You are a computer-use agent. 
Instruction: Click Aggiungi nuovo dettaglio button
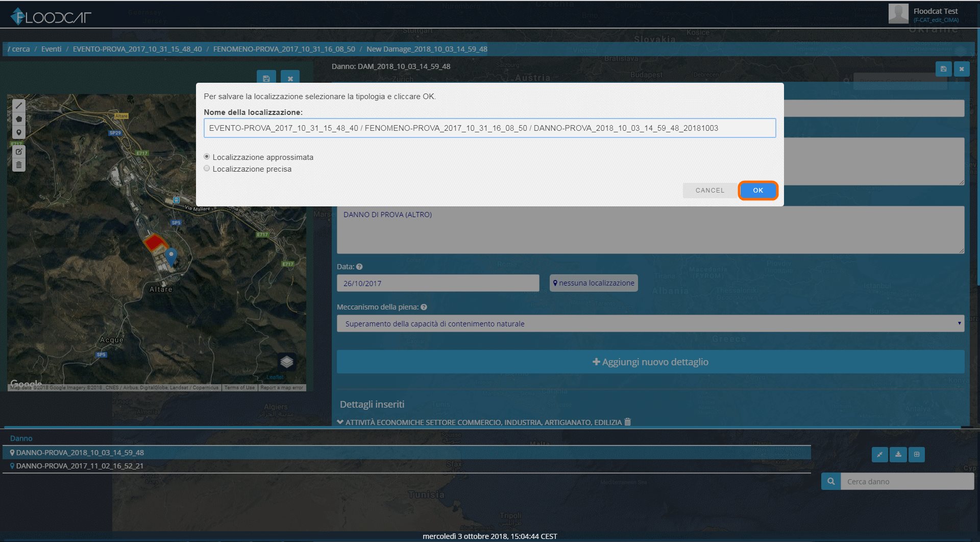tap(650, 362)
